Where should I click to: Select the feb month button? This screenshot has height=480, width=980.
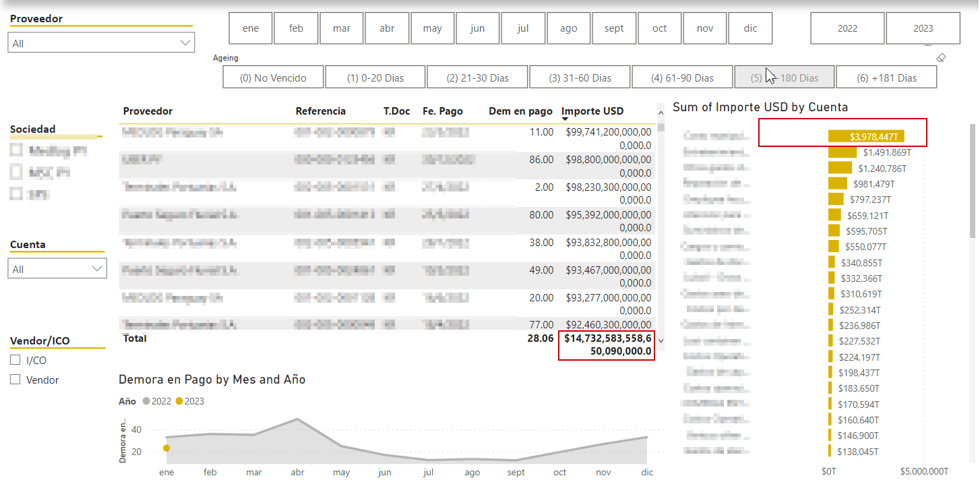(x=296, y=28)
